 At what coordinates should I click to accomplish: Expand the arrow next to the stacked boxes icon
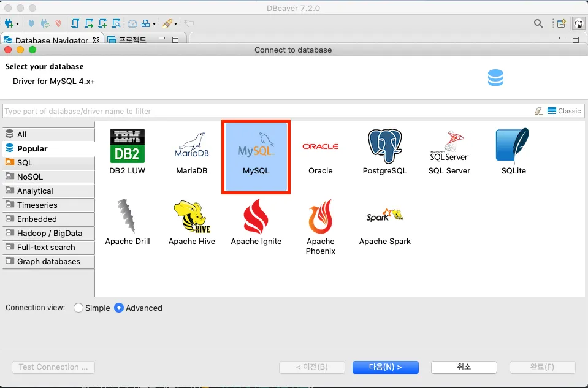coord(154,24)
